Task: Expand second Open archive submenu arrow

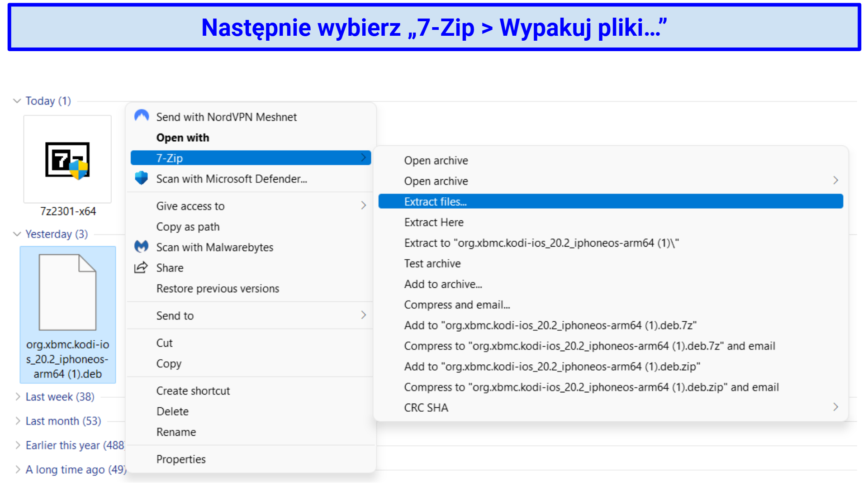Action: 835,180
